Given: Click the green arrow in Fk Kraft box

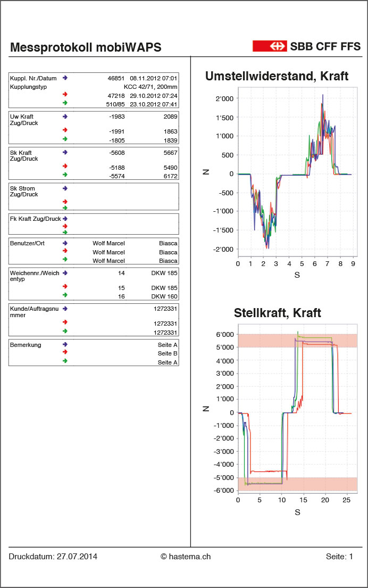Looking at the screenshot, I should tap(65, 232).
